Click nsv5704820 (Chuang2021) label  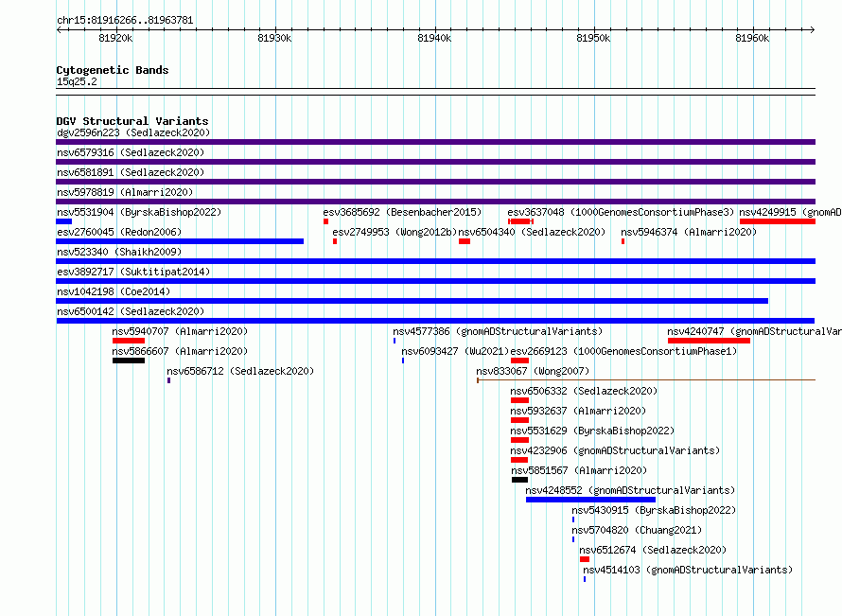point(637,530)
